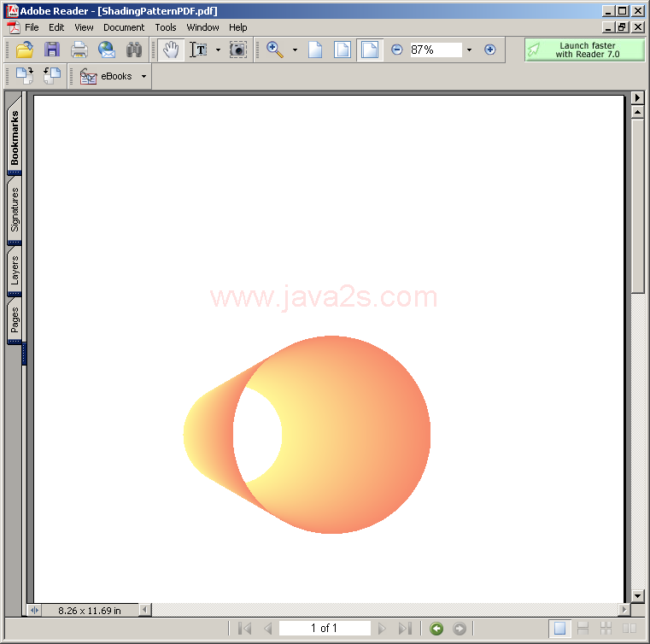Select the Hand tool
The width and height of the screenshot is (650, 644).
coord(171,50)
